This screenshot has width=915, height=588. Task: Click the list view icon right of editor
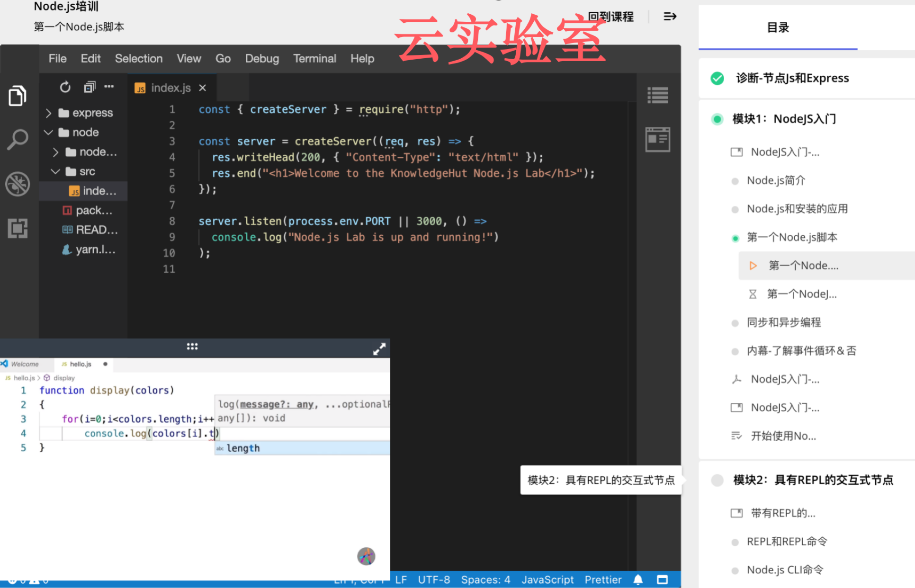click(658, 95)
